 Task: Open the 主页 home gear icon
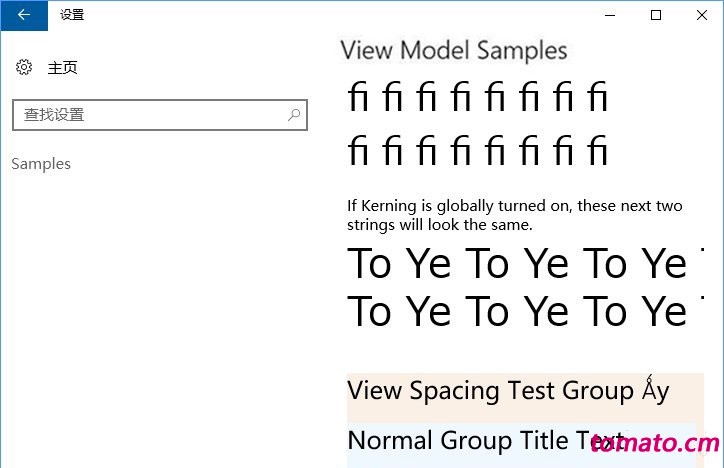24,67
